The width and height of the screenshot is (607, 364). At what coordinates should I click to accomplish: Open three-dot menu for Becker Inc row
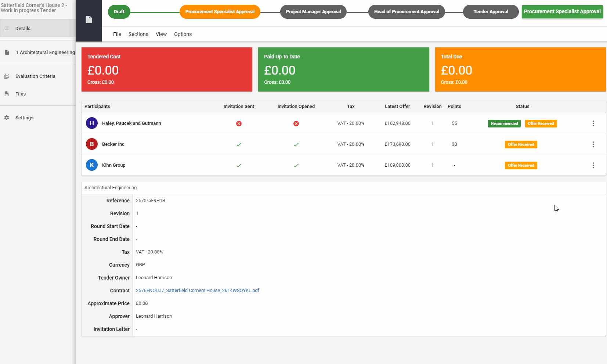[x=593, y=144]
